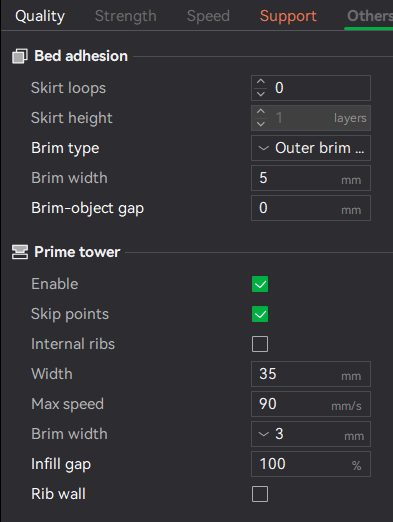This screenshot has width=393, height=522.
Task: Disable the Prime tower Enable checkbox
Action: coord(260,284)
